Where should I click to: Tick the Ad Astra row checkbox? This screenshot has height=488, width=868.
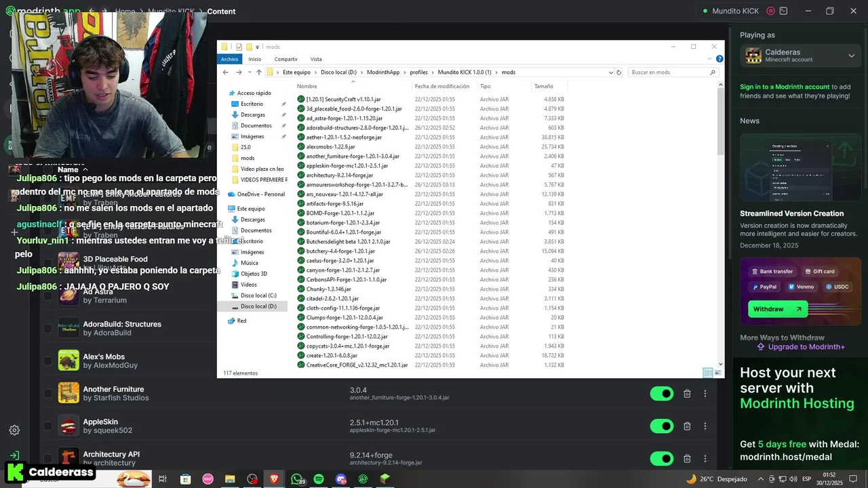(x=47, y=296)
